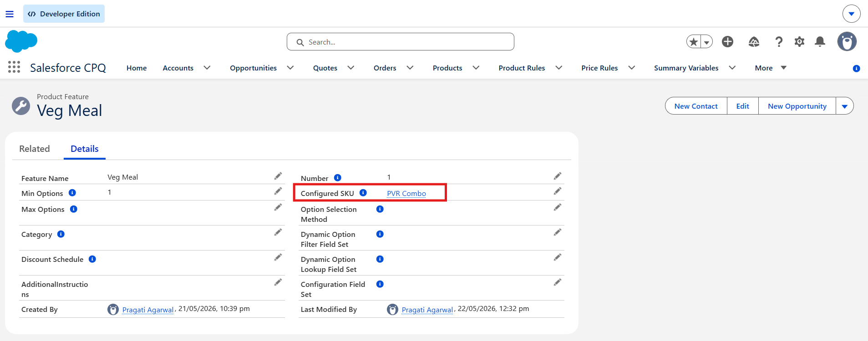
Task: Expand the Product Rules nav dropdown
Action: (x=559, y=68)
